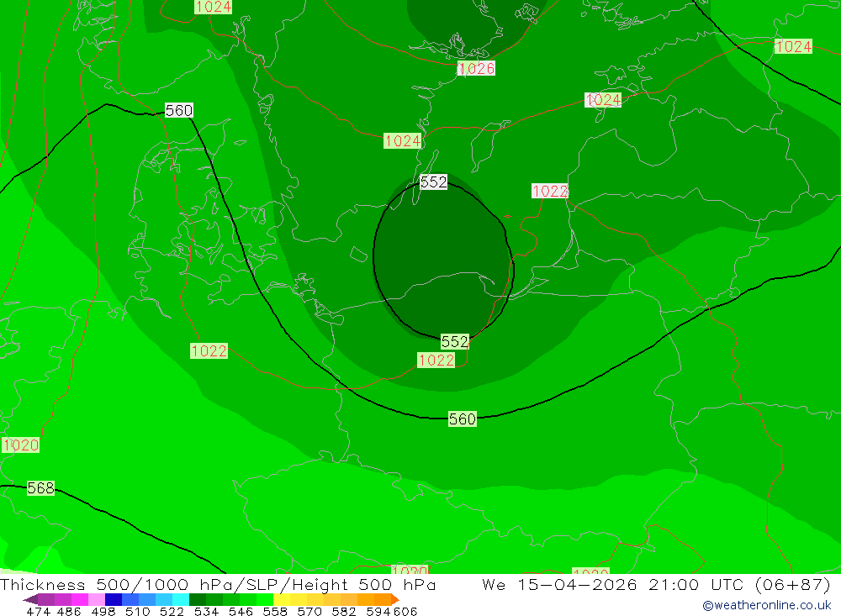Click the cyan legend swatch above 522

[x=181, y=599]
